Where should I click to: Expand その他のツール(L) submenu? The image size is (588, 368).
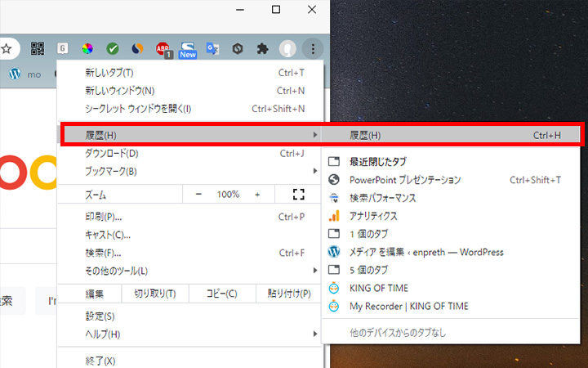click(x=190, y=271)
